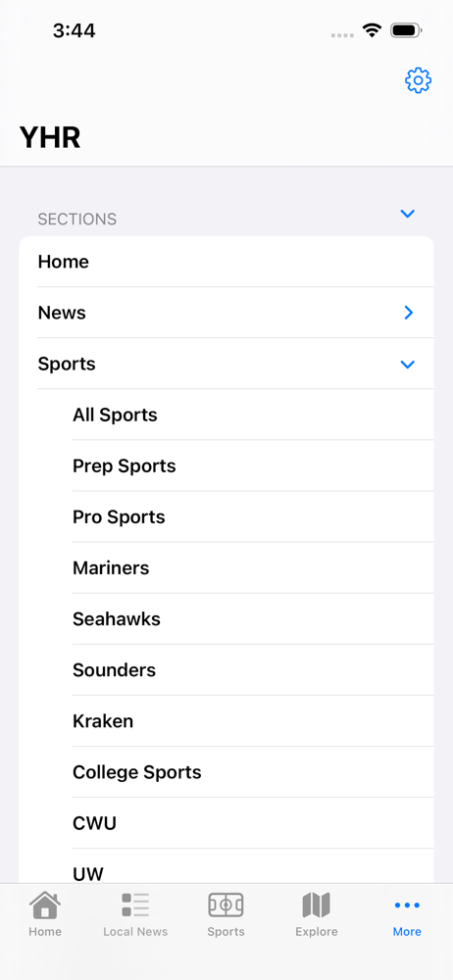This screenshot has height=980, width=453.
Task: View the Kraken section
Action: (x=253, y=722)
